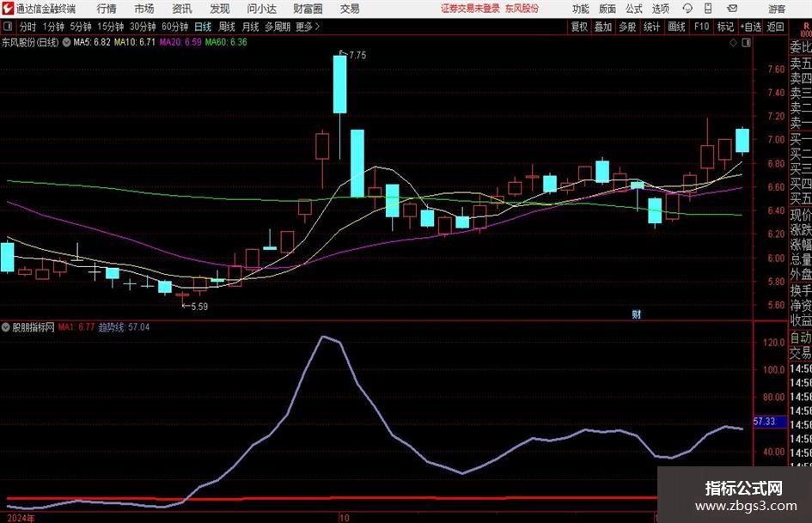The width and height of the screenshot is (812, 523).
Task: Click the tall cyan candle at 7.75 high
Action: [339, 84]
